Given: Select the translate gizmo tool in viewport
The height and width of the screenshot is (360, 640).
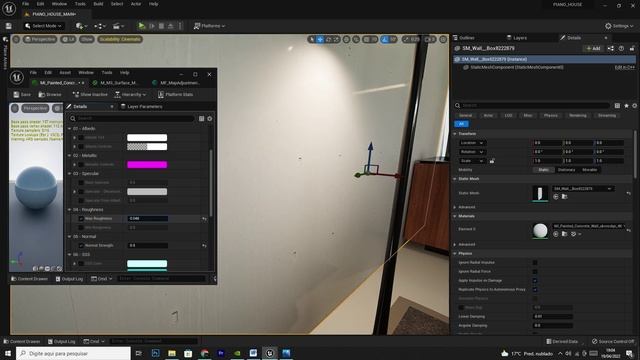Looking at the screenshot, I should click(x=320, y=39).
